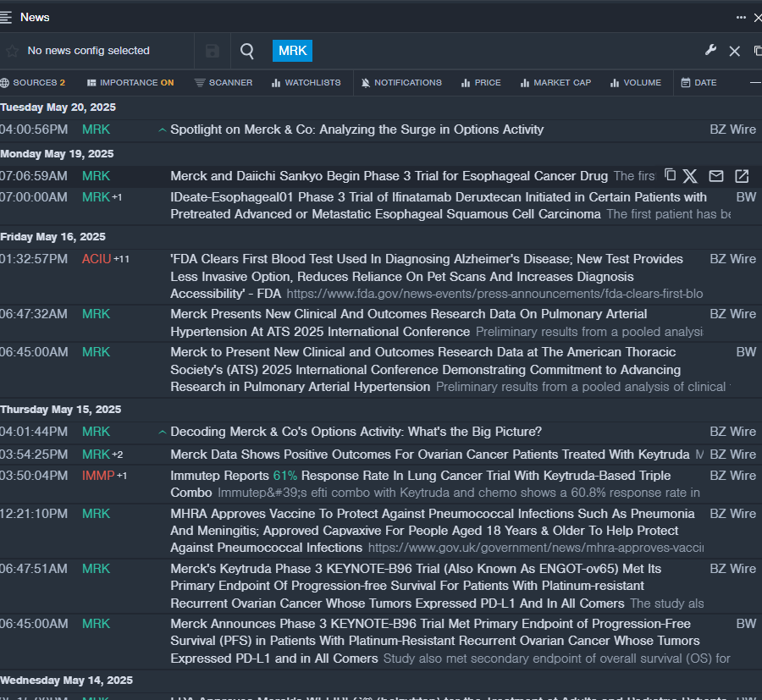This screenshot has width=762, height=700.
Task: Open the Price filter
Action: [481, 83]
